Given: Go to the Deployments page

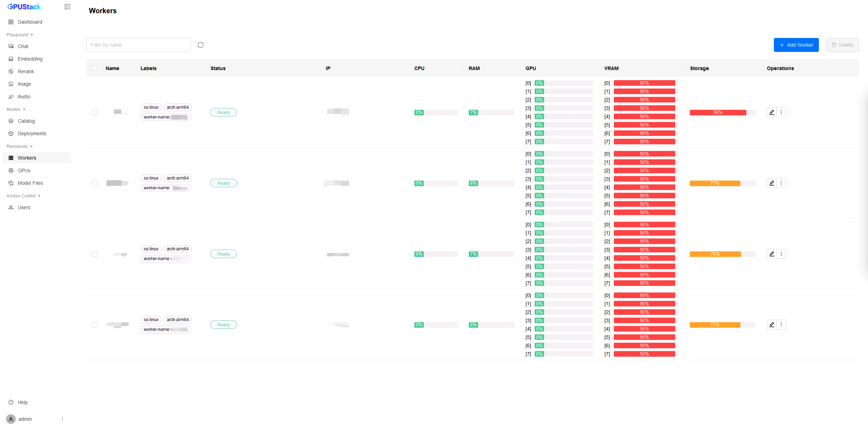Looking at the screenshot, I should [32, 134].
